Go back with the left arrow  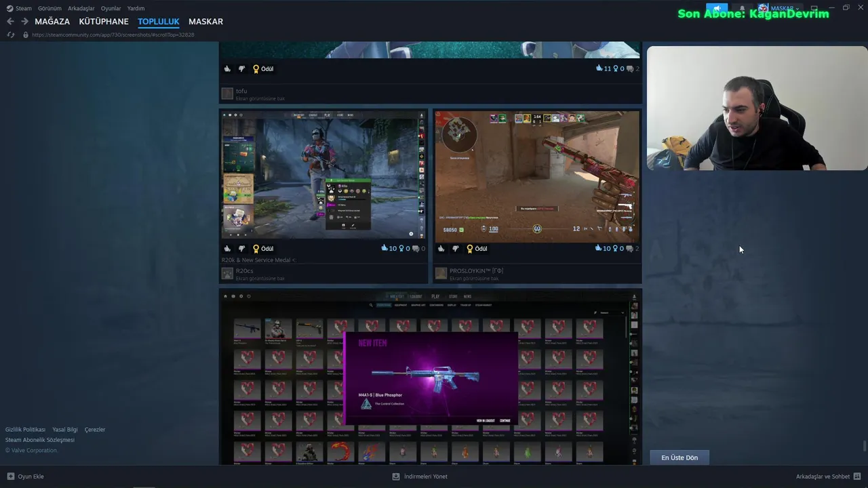tap(10, 22)
